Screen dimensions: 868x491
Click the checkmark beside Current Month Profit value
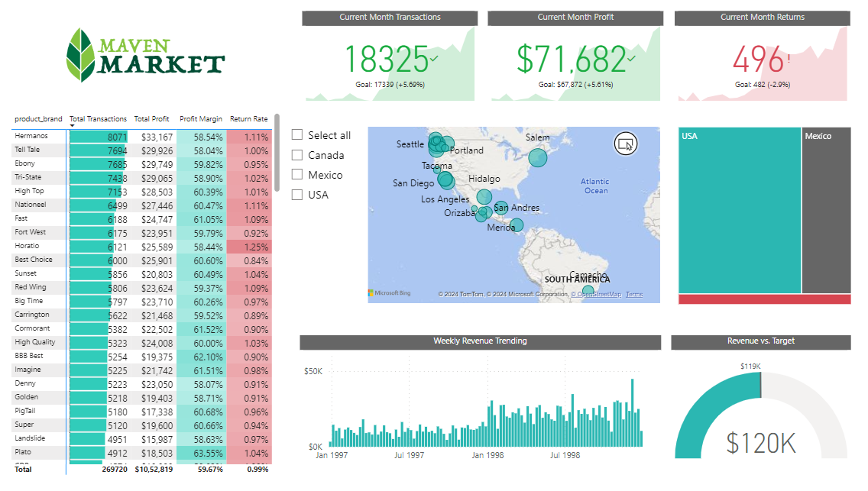[x=631, y=58]
